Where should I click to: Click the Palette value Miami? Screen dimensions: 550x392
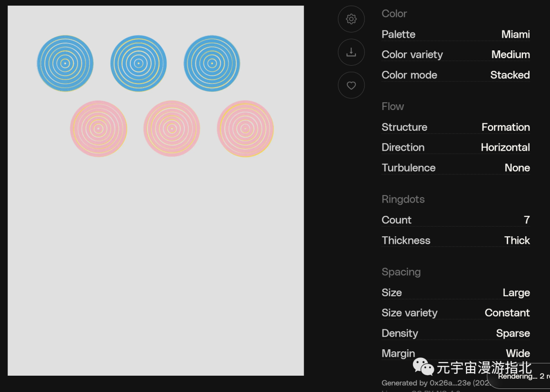(x=515, y=34)
